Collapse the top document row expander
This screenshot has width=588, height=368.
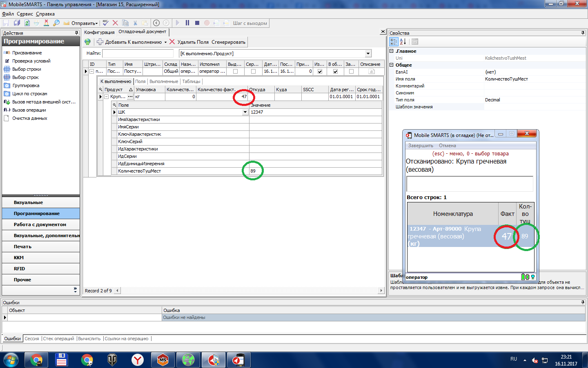click(92, 72)
